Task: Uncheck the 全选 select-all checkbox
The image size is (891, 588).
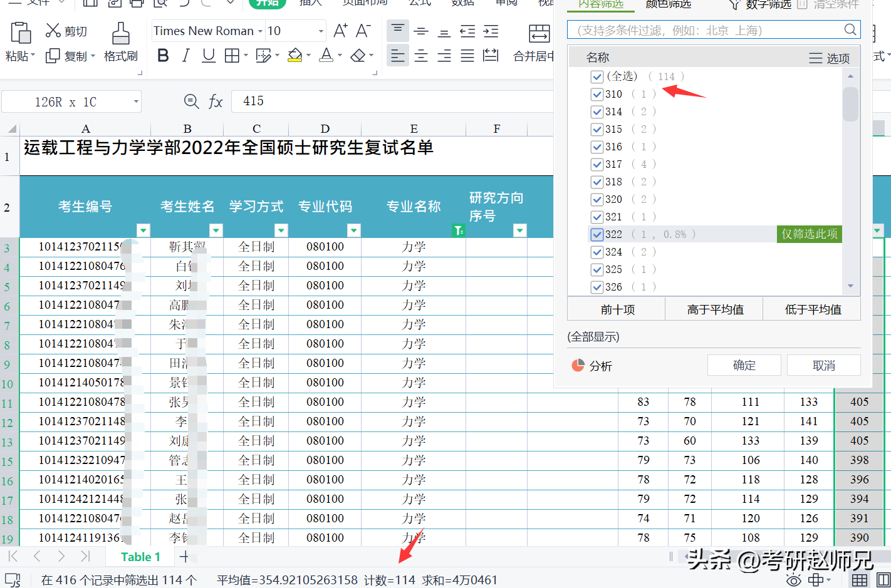Action: 597,76
